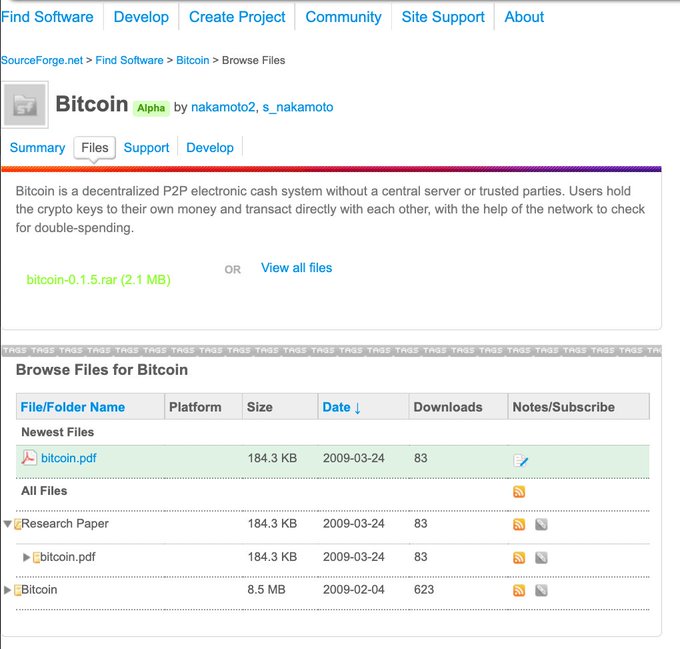The height and width of the screenshot is (649, 680).
Task: Click the Bitcoin project logo icon
Action: click(x=25, y=104)
